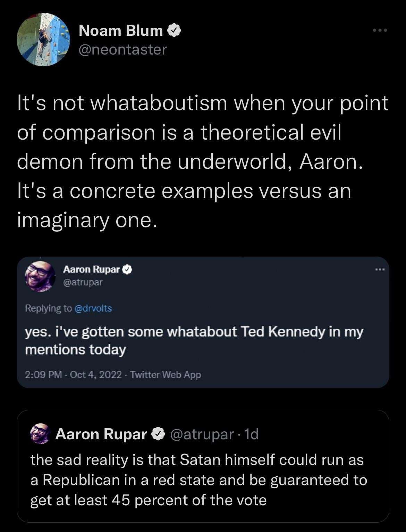This screenshot has width=406, height=532.
Task: Click Noam Blum's climbing wall profile picture
Action: (43, 39)
